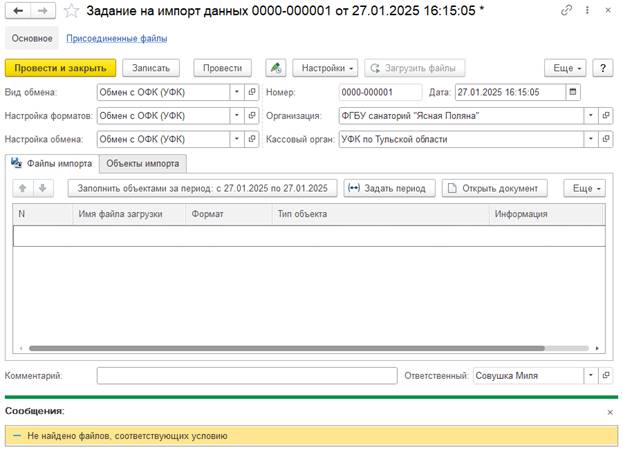
Task: Click the Ответственный field Совушка Миля
Action: [x=528, y=375]
